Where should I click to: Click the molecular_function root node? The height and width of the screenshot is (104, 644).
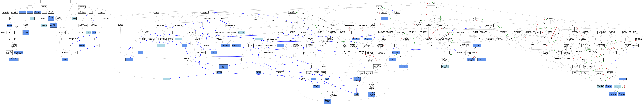37,2
